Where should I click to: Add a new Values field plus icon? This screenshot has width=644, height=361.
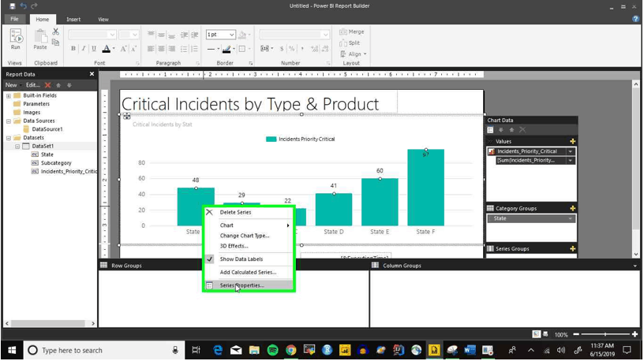tap(572, 141)
